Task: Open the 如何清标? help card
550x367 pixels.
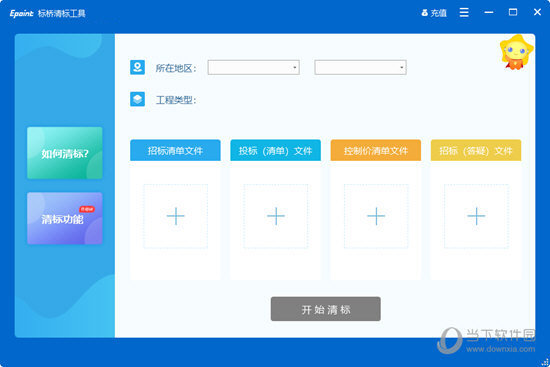Action: 65,153
